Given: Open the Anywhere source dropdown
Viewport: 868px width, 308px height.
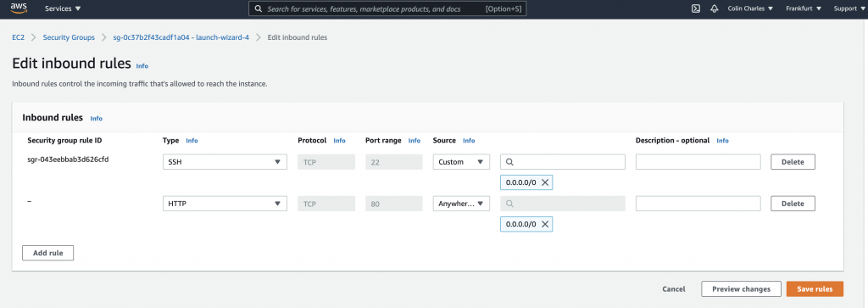Looking at the screenshot, I should [x=461, y=204].
